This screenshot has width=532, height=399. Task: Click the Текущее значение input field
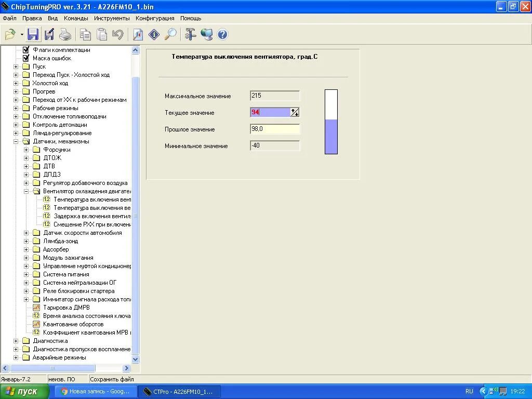[x=270, y=112]
